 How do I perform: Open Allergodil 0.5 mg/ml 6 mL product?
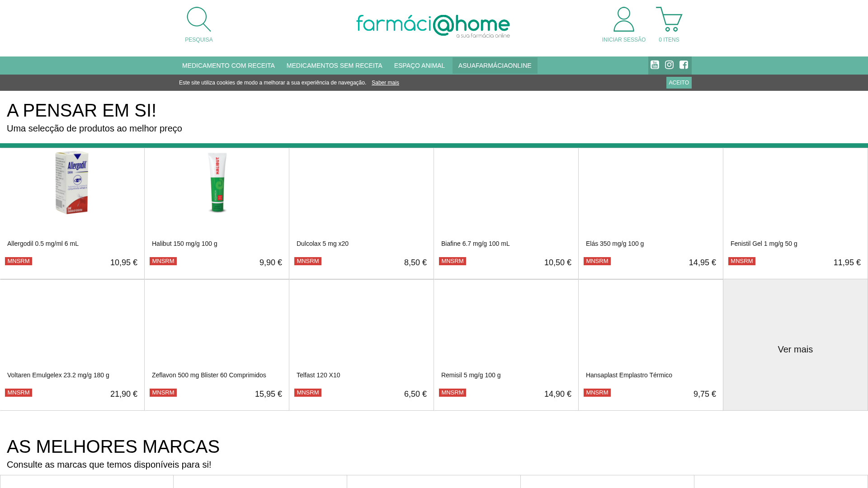43,244
